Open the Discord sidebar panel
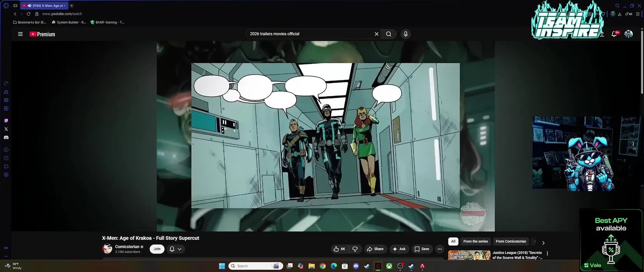 [x=6, y=138]
